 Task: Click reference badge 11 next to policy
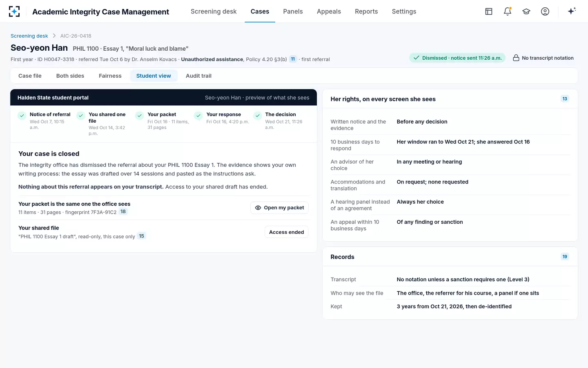tap(293, 59)
